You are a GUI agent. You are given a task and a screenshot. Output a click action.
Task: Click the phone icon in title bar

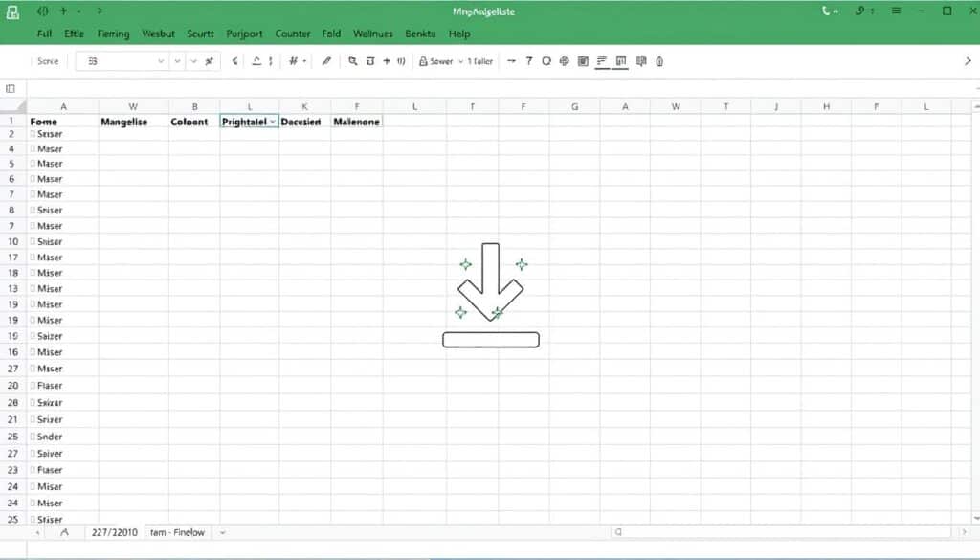(826, 11)
